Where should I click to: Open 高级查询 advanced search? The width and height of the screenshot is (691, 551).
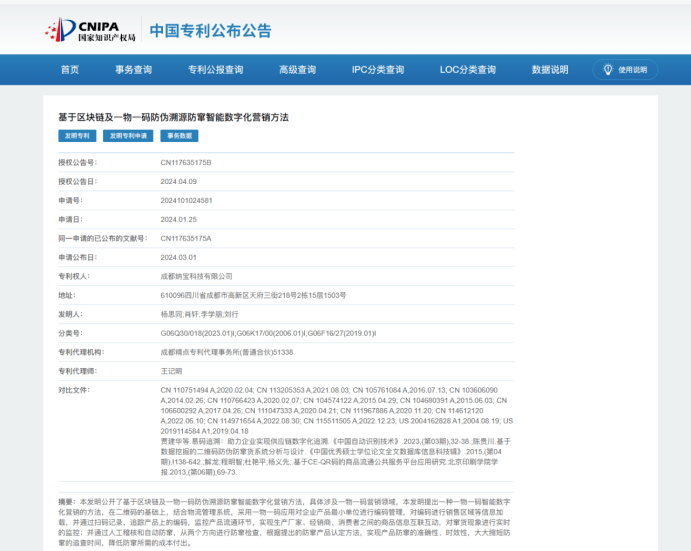pos(297,70)
